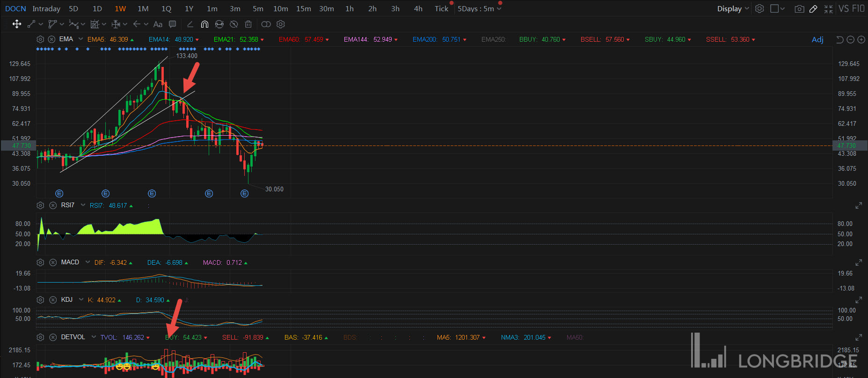Viewport: 868px width, 378px height.
Task: Open EMA indicator settings gear
Action: click(40, 39)
